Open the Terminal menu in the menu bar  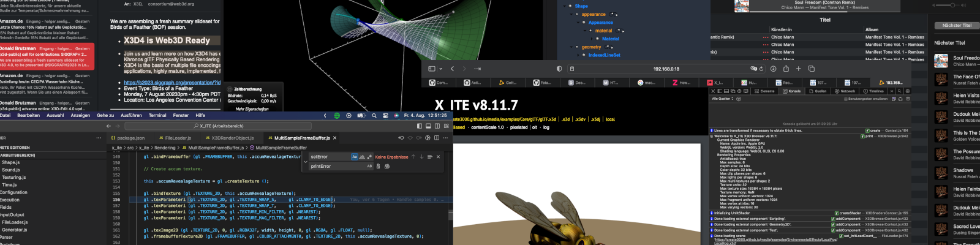(x=157, y=115)
